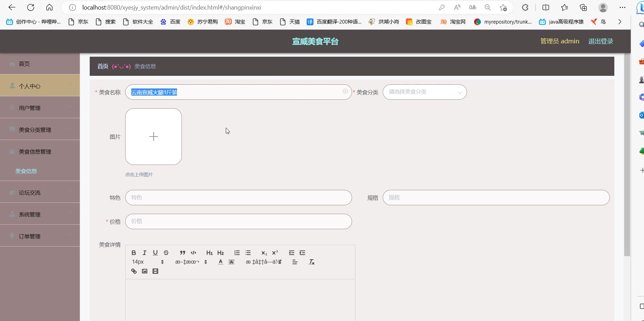Image resolution: width=644 pixels, height=321 pixels.
Task: Click 美食信息 in the breadcrumb
Action: point(145,66)
